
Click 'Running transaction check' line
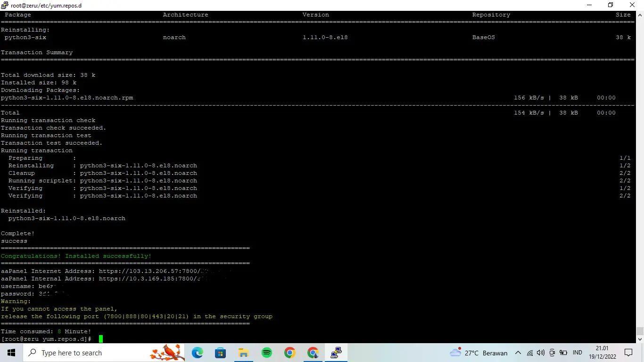point(48,120)
